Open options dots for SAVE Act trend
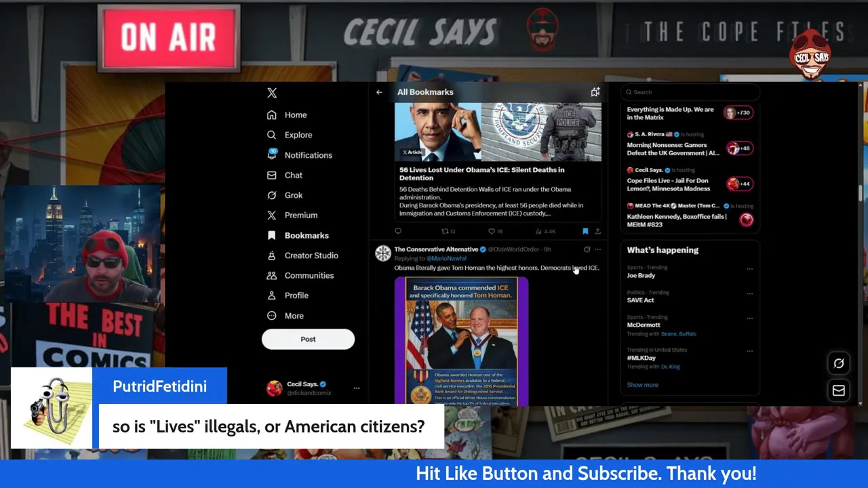868x488 pixels. [749, 293]
